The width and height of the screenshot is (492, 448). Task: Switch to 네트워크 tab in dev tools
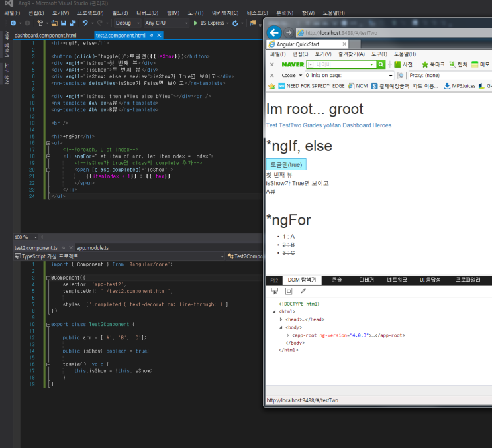[x=397, y=280]
